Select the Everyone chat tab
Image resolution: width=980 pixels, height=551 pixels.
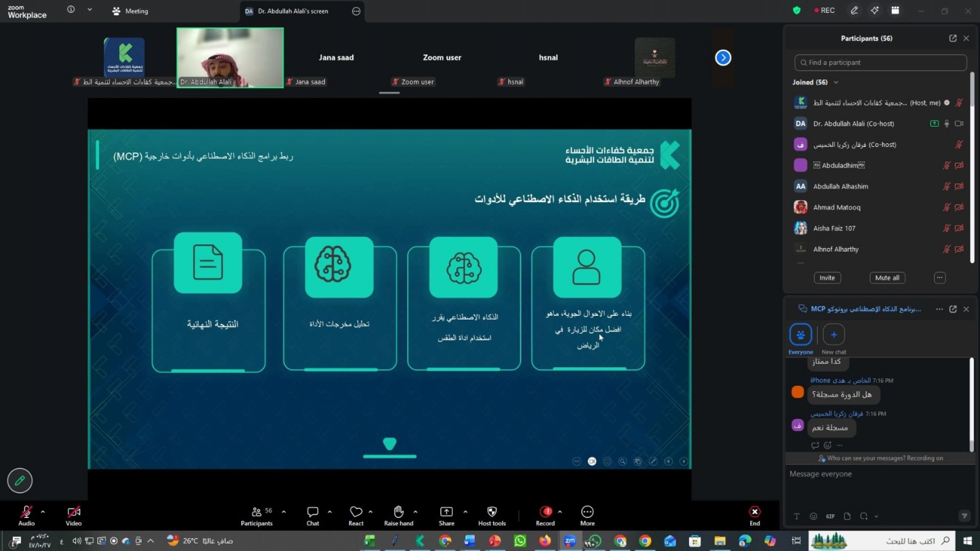pyautogui.click(x=800, y=335)
